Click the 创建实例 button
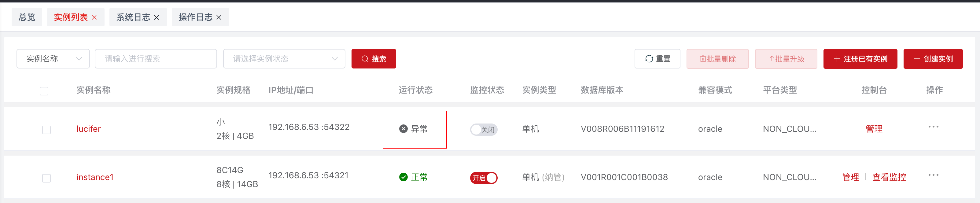Viewport: 980px width, 203px height. point(933,59)
